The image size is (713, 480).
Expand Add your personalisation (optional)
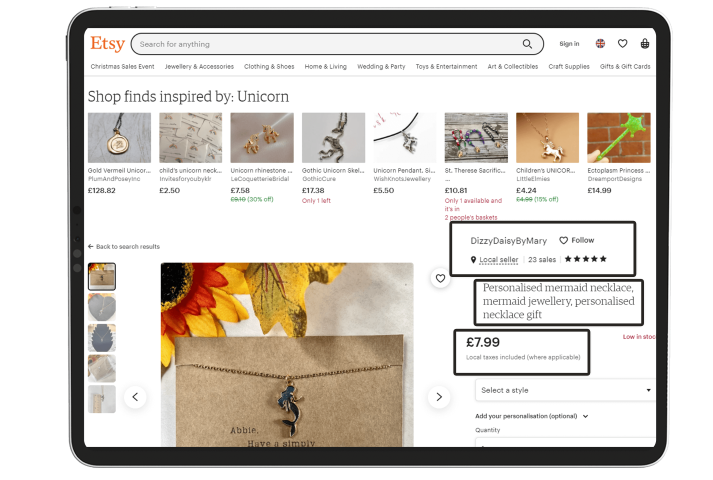click(532, 416)
